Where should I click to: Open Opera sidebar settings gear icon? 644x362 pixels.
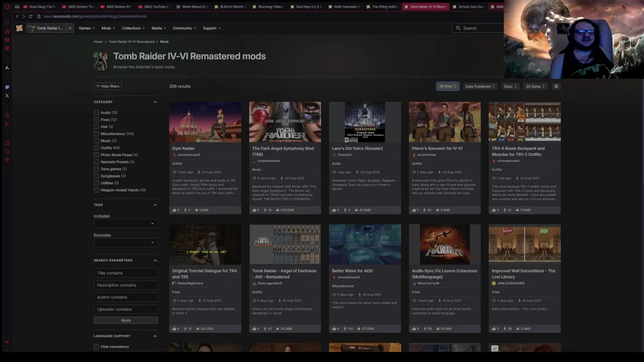[x=7, y=160]
